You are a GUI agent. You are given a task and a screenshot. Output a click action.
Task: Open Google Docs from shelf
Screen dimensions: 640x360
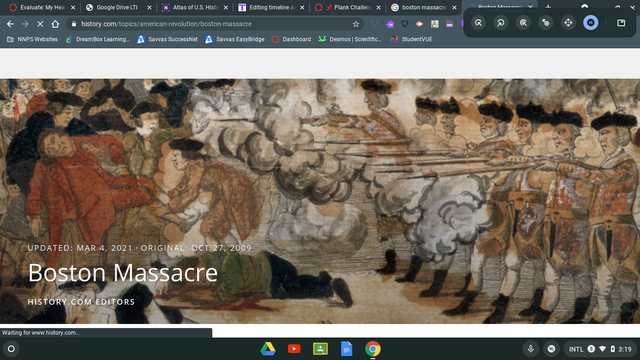[x=347, y=349]
